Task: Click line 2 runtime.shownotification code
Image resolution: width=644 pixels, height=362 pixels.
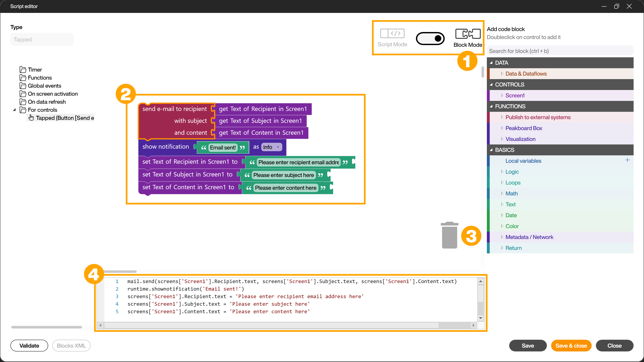Action: 186,289
